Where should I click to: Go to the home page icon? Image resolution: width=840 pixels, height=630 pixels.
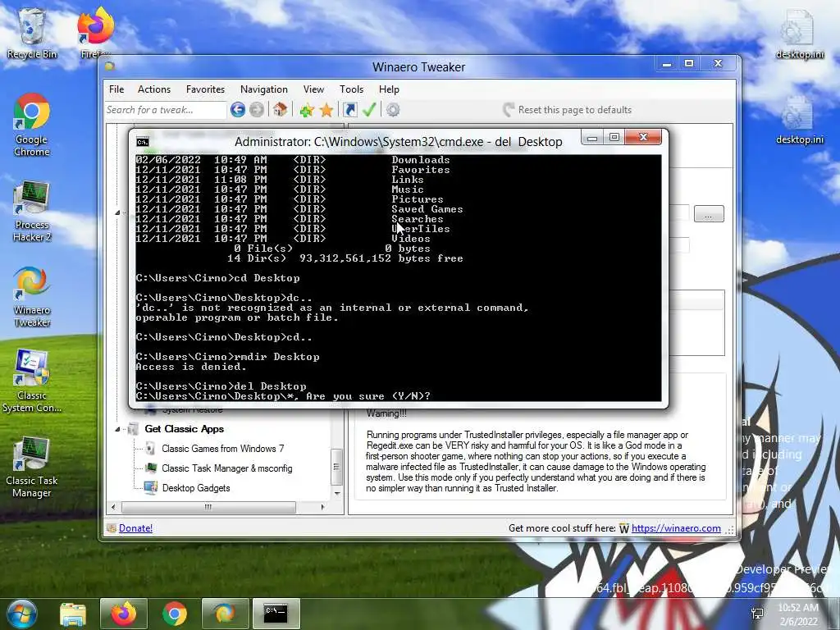[x=281, y=110]
